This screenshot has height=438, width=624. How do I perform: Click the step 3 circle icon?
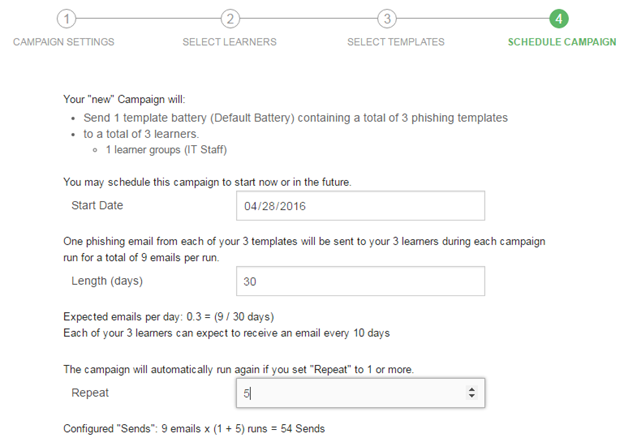coord(386,19)
